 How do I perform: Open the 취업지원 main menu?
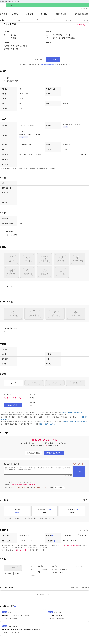(30, 14)
